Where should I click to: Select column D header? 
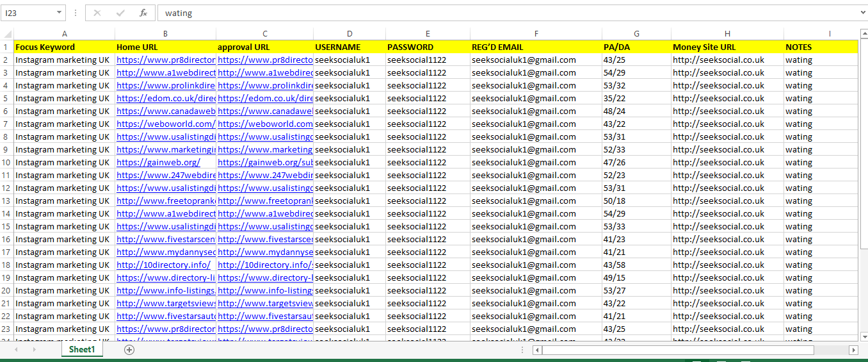tap(350, 34)
